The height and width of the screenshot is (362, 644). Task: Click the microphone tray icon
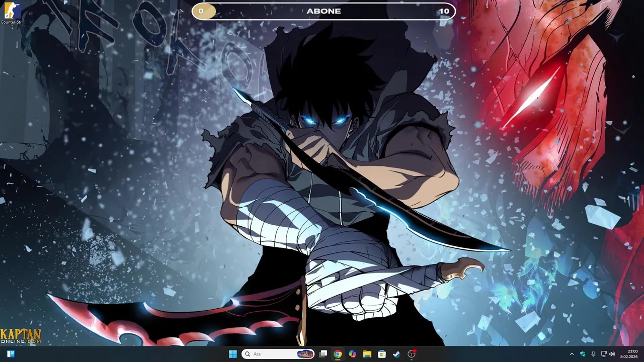click(593, 354)
